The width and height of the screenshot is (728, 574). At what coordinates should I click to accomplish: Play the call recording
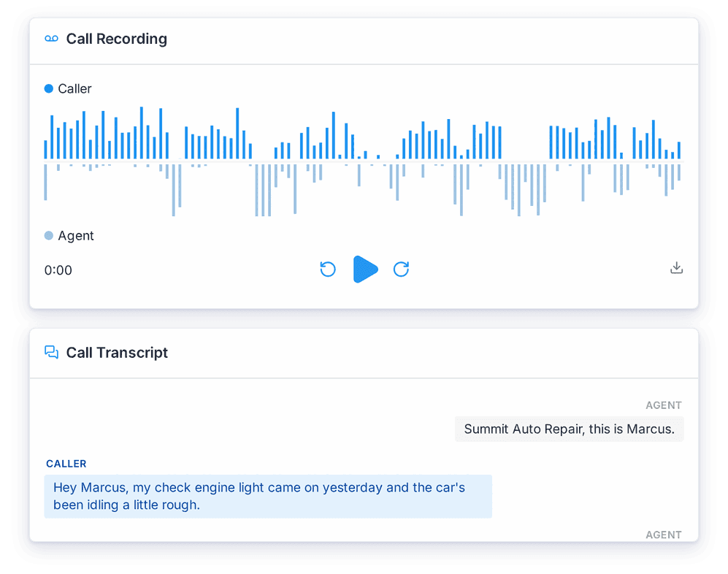[x=365, y=269]
